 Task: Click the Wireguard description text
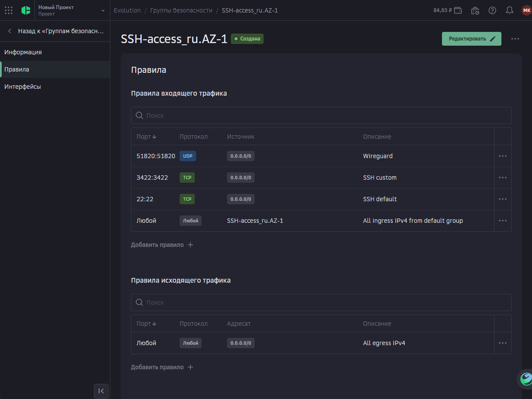(x=378, y=156)
